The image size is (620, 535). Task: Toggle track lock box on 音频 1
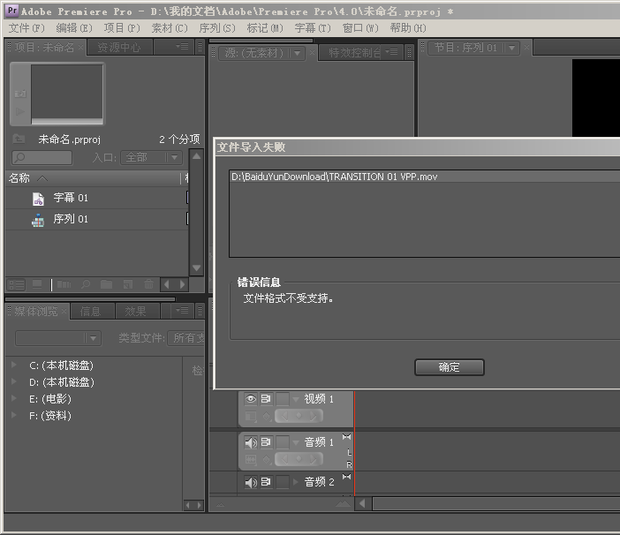282,442
